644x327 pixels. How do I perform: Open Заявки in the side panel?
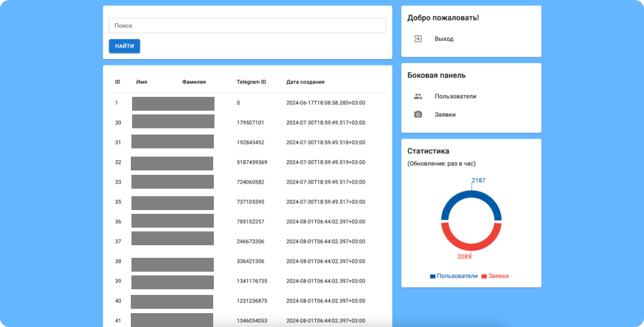pos(445,114)
